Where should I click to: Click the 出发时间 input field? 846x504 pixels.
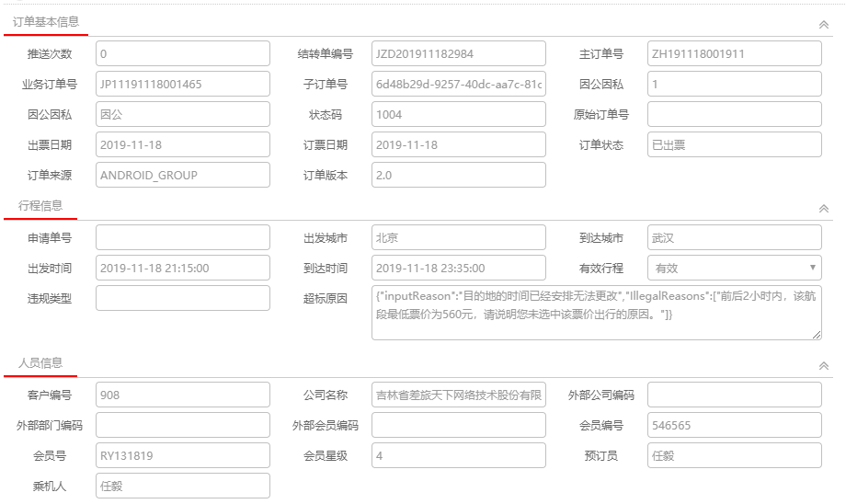183,268
